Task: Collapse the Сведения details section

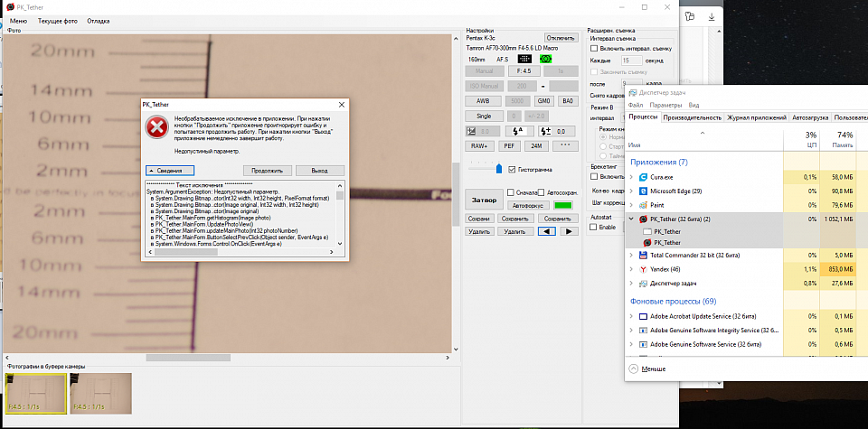Action: [x=171, y=171]
